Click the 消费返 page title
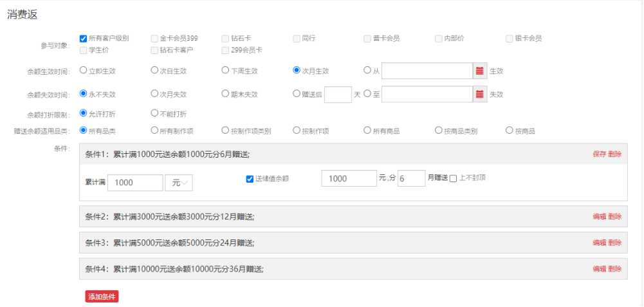Image resolution: width=644 pixels, height=307 pixels. 22,15
